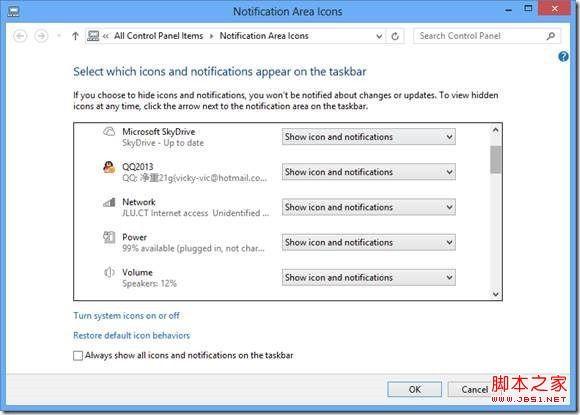Open the Network behavior dropdown
Viewport: 580px width, 415px height.
368,207
